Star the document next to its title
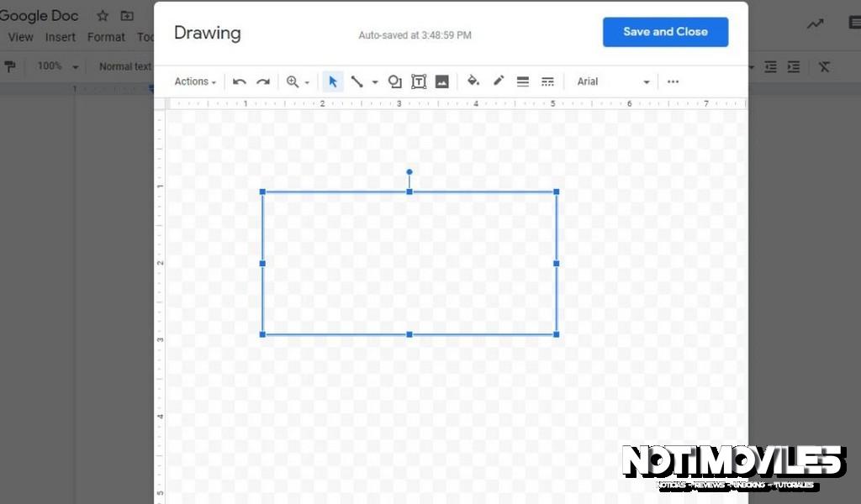The height and width of the screenshot is (504, 861). pyautogui.click(x=102, y=14)
